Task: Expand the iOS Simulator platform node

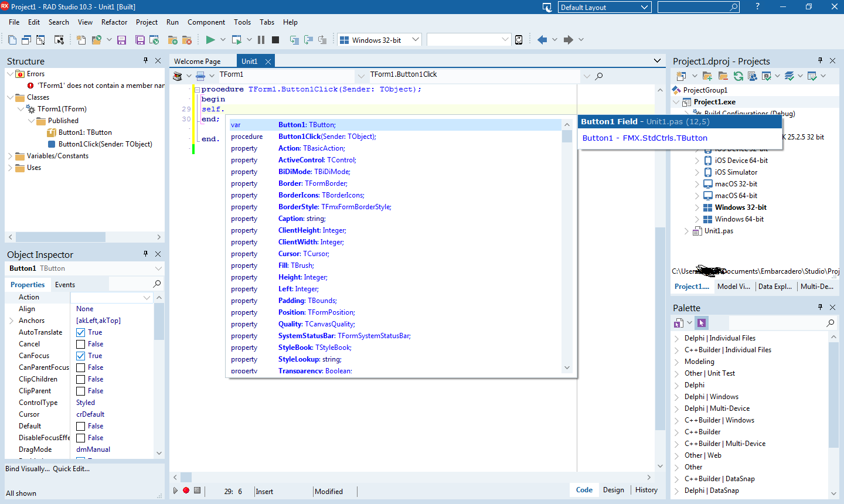Action: coord(697,172)
